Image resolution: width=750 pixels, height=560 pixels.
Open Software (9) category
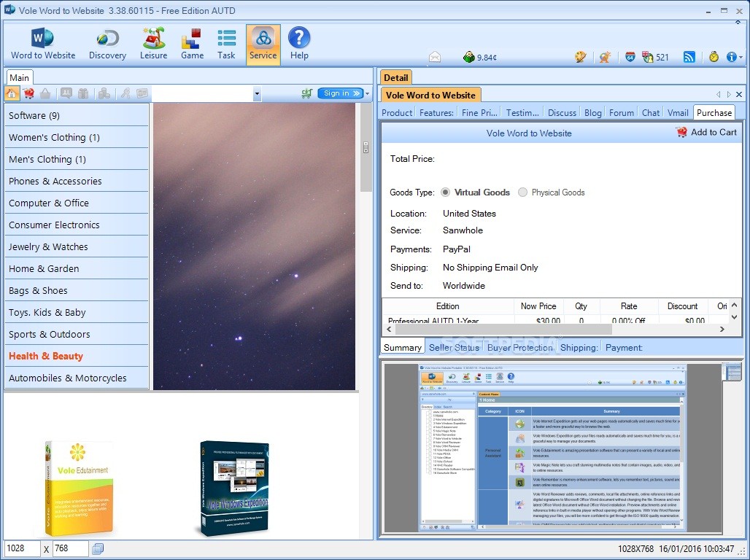coord(77,115)
